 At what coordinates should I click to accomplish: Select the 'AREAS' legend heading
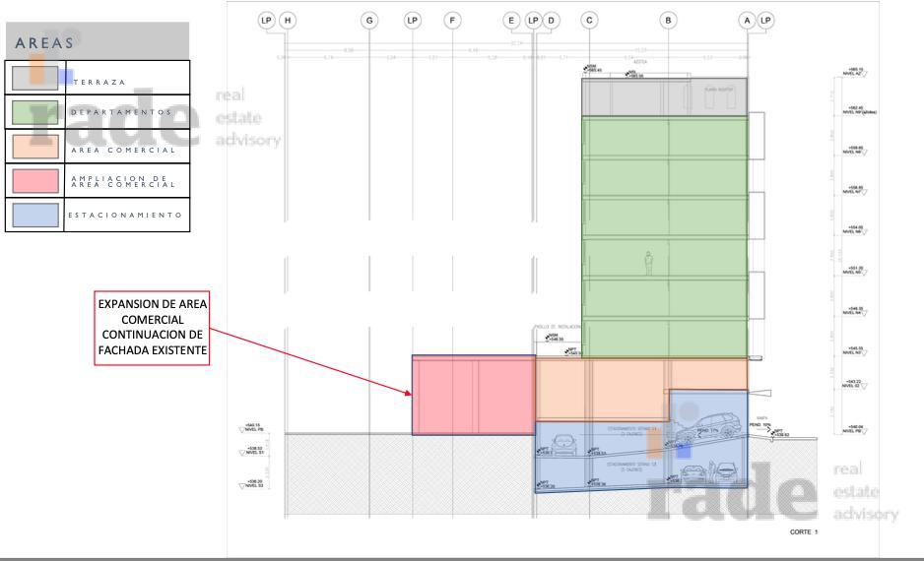[x=44, y=43]
